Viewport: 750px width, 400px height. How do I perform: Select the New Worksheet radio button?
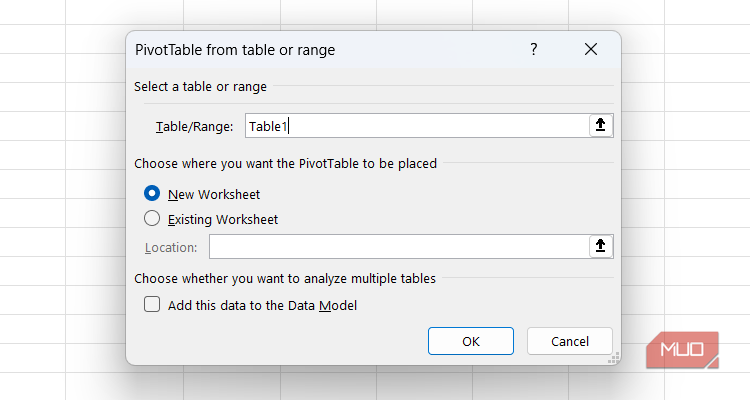(x=152, y=193)
